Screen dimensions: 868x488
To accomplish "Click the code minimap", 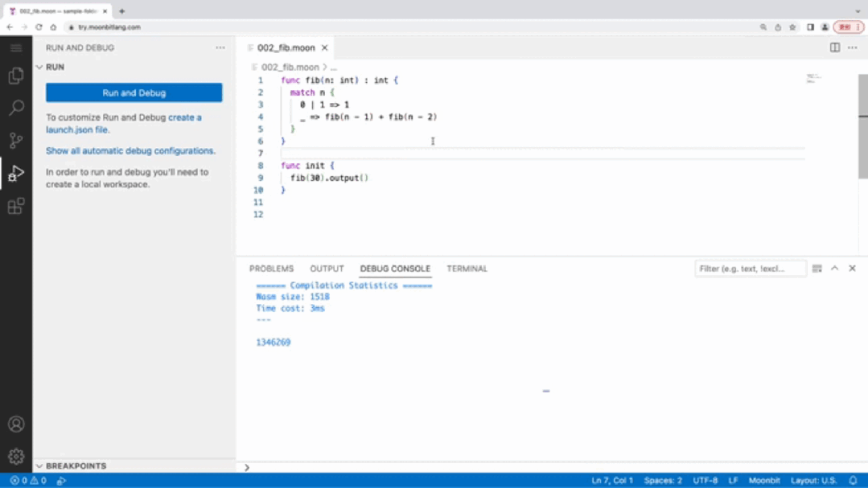I will 814,78.
